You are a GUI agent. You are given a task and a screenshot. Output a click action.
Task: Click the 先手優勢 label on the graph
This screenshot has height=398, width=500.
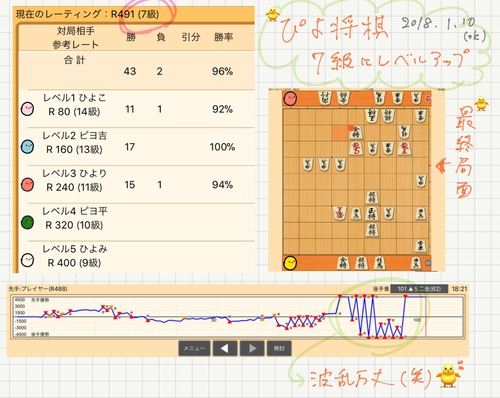40,300
